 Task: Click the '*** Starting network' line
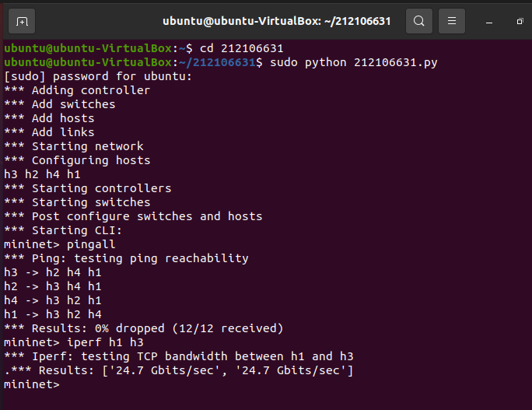click(x=73, y=146)
